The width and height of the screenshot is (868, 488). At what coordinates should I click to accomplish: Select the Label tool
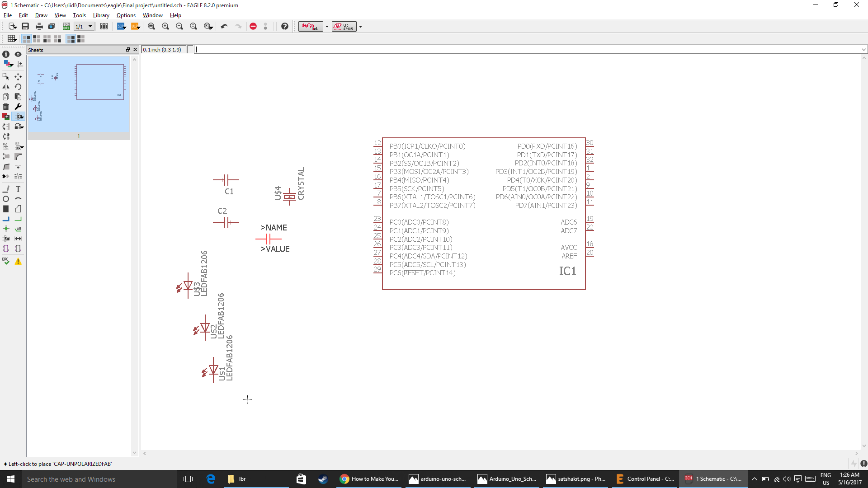pyautogui.click(x=18, y=229)
